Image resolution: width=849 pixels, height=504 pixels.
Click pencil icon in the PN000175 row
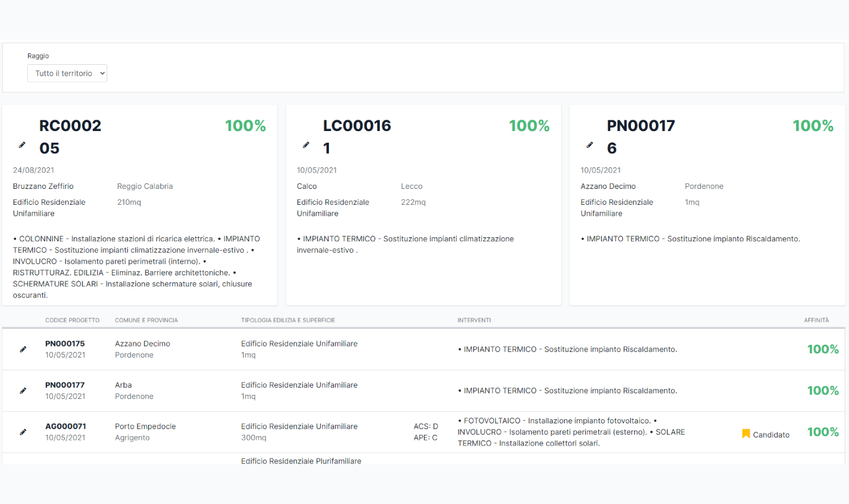[x=23, y=349]
